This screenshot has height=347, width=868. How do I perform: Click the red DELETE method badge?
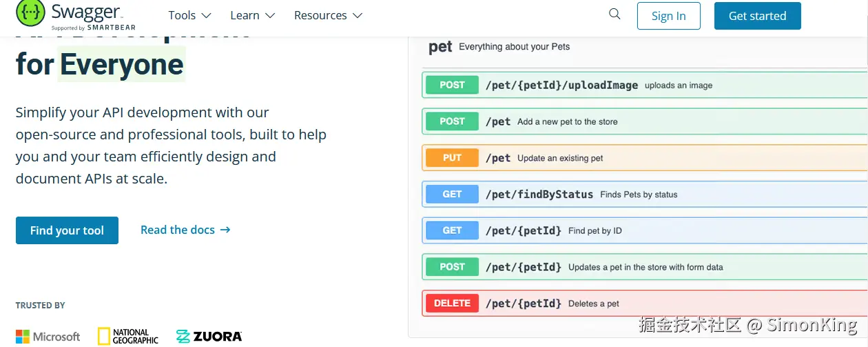point(452,304)
